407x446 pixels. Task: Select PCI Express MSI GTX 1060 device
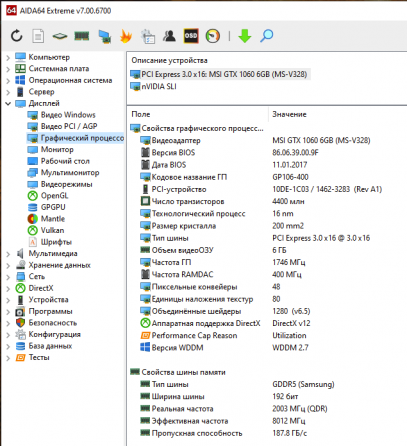[x=220, y=74]
